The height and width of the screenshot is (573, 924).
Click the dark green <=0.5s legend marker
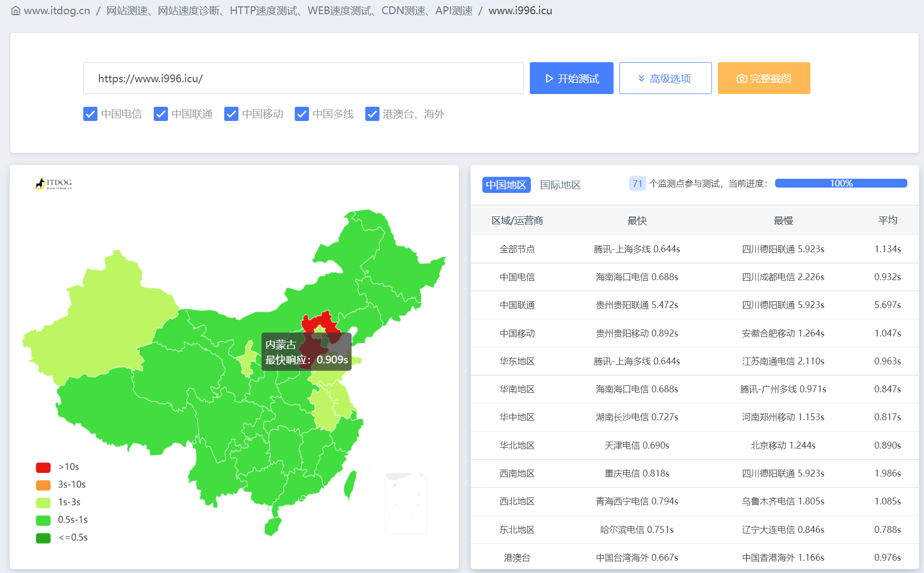pyautogui.click(x=43, y=538)
